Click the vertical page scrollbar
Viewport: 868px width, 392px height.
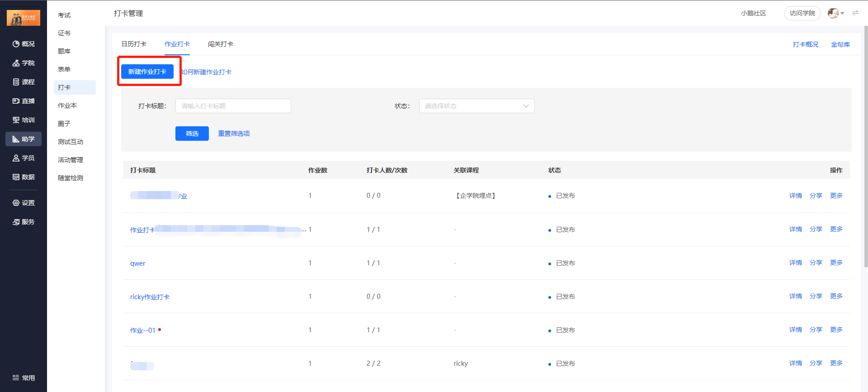865,145
